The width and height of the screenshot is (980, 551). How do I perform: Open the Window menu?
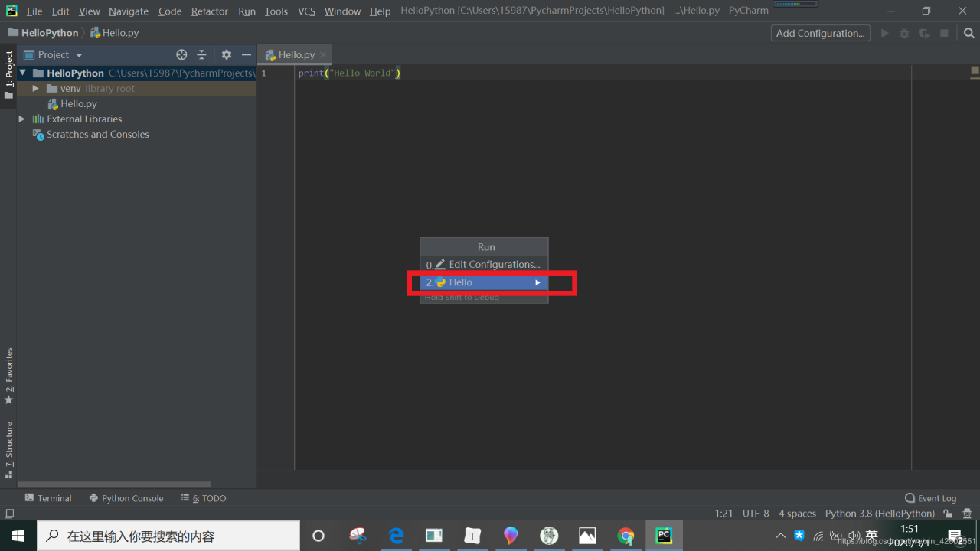pyautogui.click(x=342, y=11)
